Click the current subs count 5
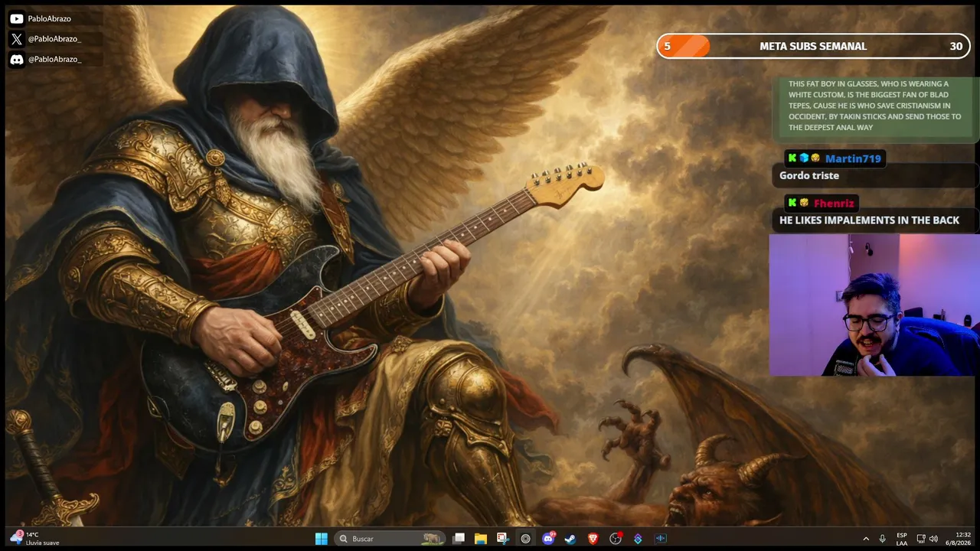 (667, 47)
